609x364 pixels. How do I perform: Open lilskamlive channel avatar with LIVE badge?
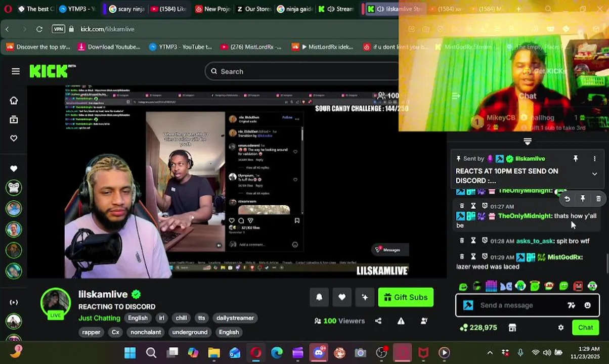click(56, 304)
